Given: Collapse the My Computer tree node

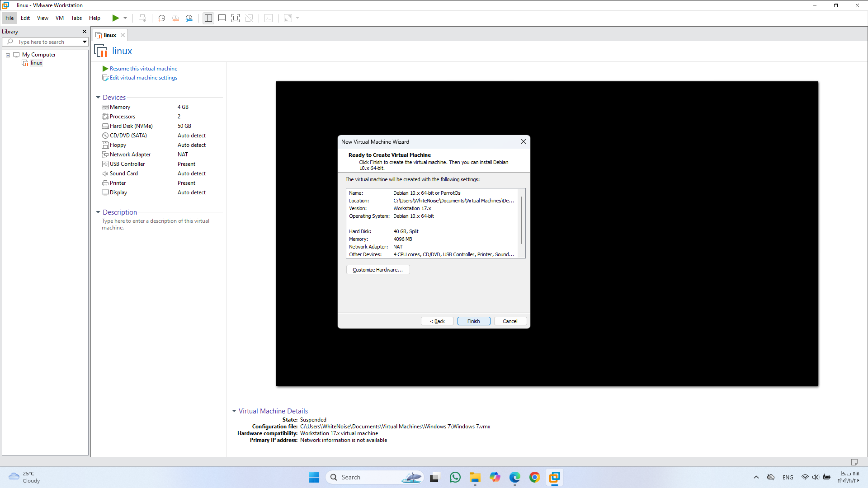Looking at the screenshot, I should 8,55.
